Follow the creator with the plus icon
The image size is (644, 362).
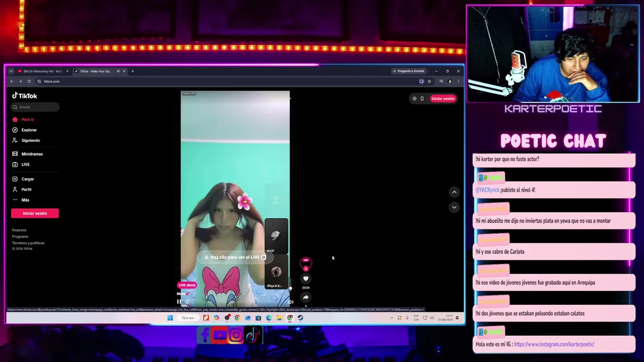[306, 269]
